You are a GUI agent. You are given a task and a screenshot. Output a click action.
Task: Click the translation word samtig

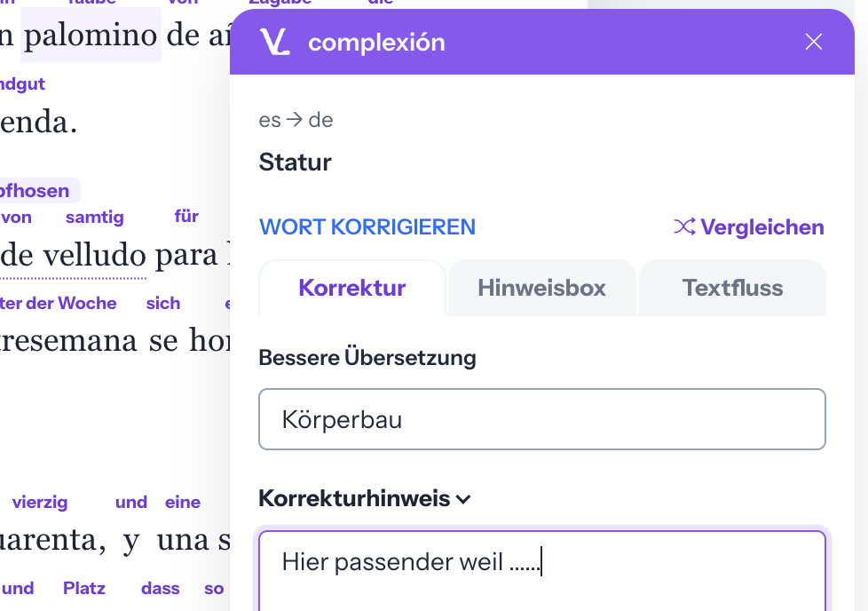point(95,218)
